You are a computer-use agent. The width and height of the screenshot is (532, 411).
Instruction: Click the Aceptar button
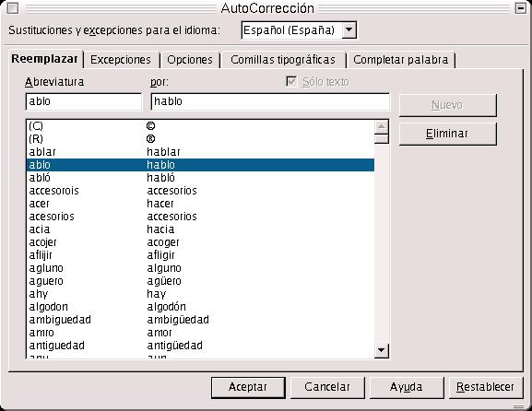(x=248, y=387)
